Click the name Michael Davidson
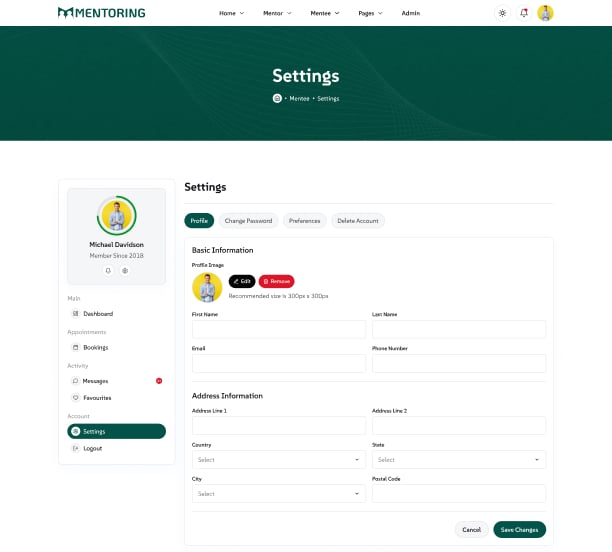 [116, 244]
